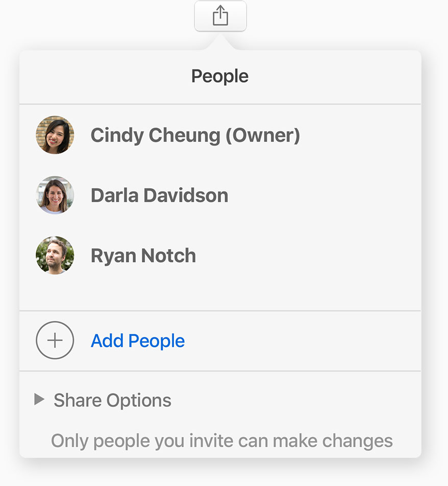Click Darla Davidson's avatar picture
This screenshot has height=486, width=448.
click(x=55, y=195)
